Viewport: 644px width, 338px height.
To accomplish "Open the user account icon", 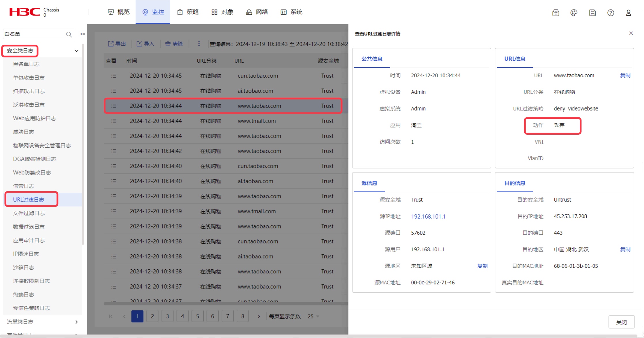I will (x=628, y=13).
